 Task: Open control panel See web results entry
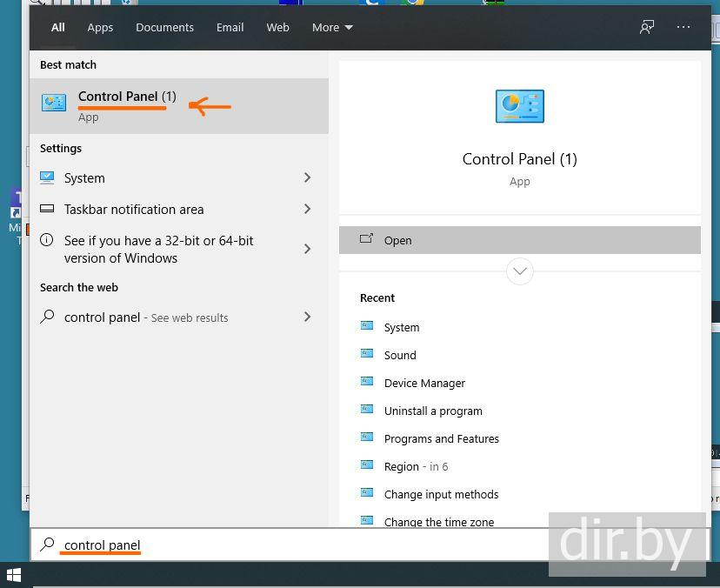click(x=179, y=317)
